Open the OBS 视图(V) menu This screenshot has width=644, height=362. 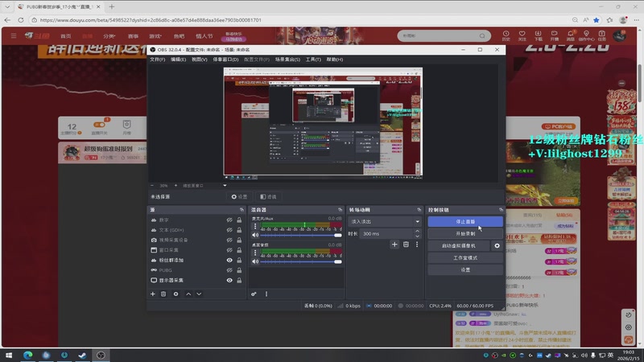tap(199, 60)
